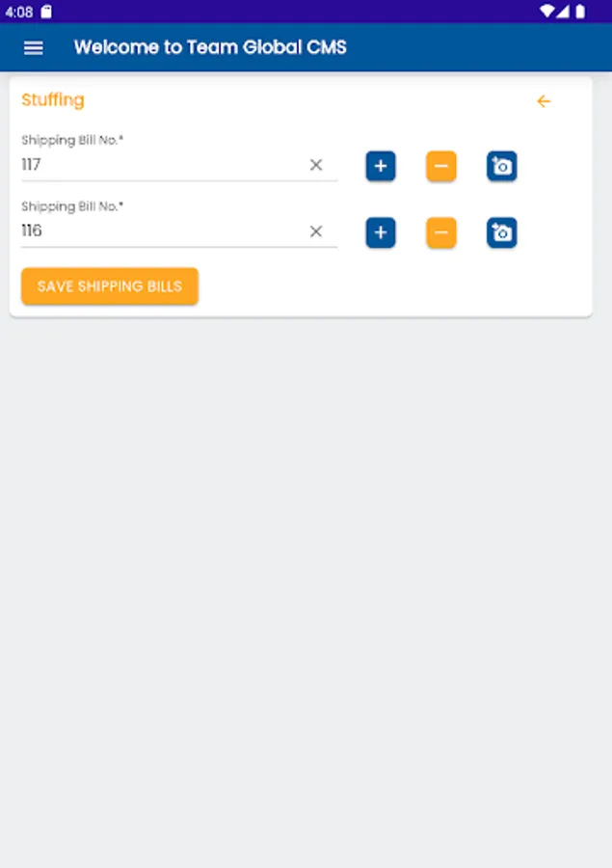Tap the Welcome to Team Global CMS title

tap(210, 47)
